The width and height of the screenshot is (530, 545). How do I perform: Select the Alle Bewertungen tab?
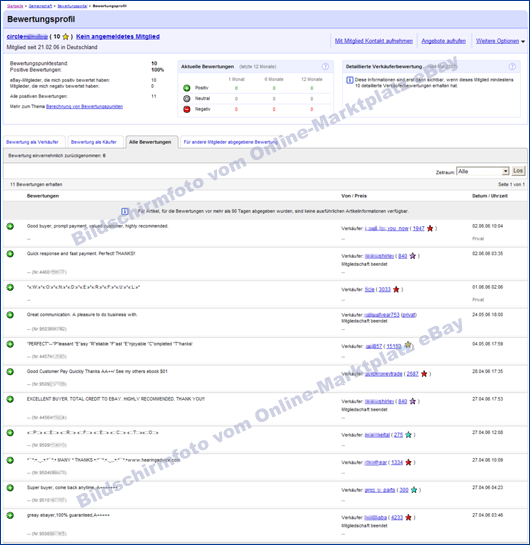click(150, 142)
